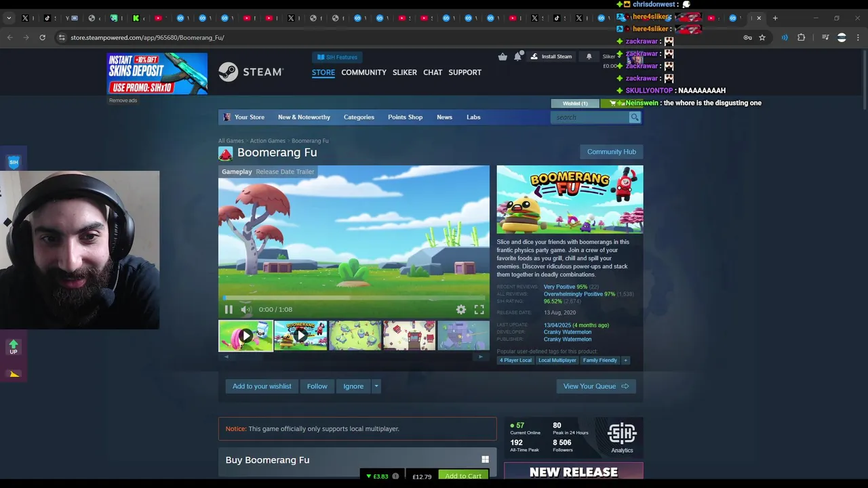Select the first pink character video thumbnail
This screenshot has height=488, width=868.
click(x=245, y=335)
